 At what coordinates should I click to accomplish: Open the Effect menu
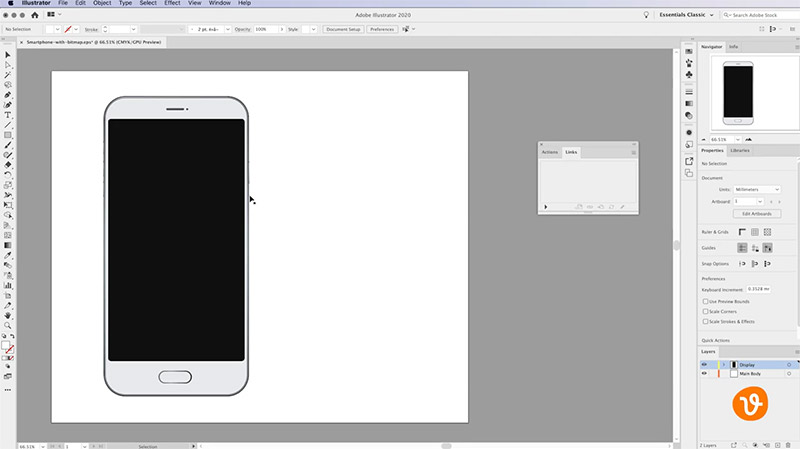(172, 3)
